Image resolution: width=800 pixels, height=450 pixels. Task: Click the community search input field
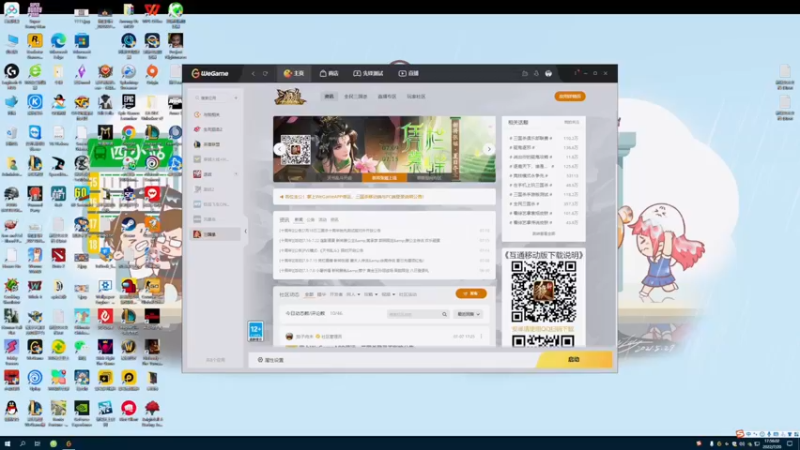point(414,314)
